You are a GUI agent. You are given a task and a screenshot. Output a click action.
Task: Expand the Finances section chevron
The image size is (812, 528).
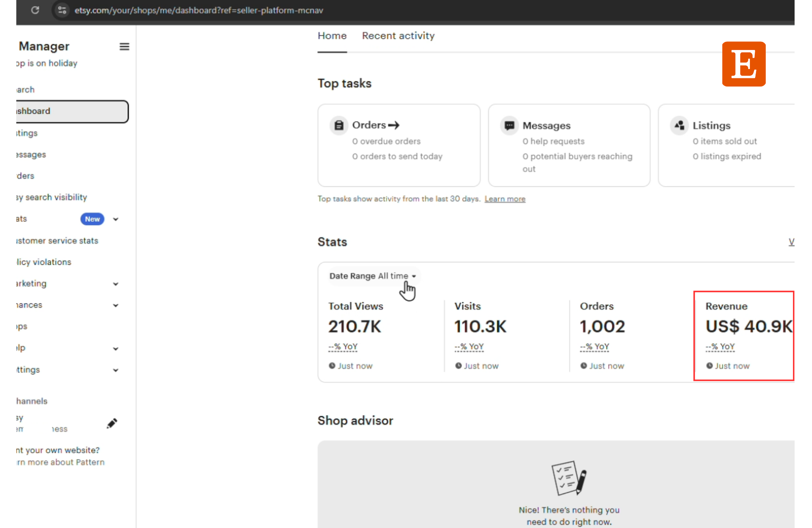[116, 305]
